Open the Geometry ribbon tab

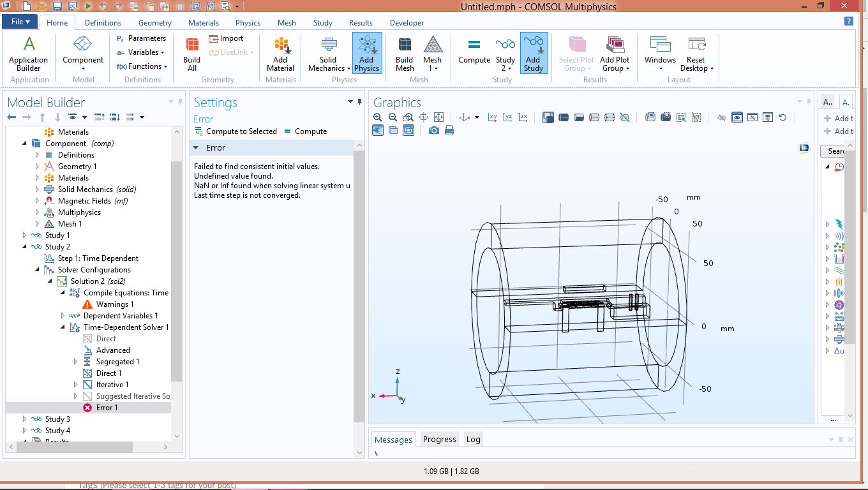point(154,23)
